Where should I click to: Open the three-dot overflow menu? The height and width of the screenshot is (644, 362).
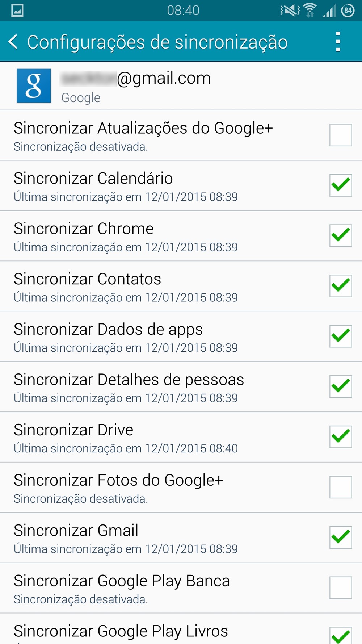(338, 42)
